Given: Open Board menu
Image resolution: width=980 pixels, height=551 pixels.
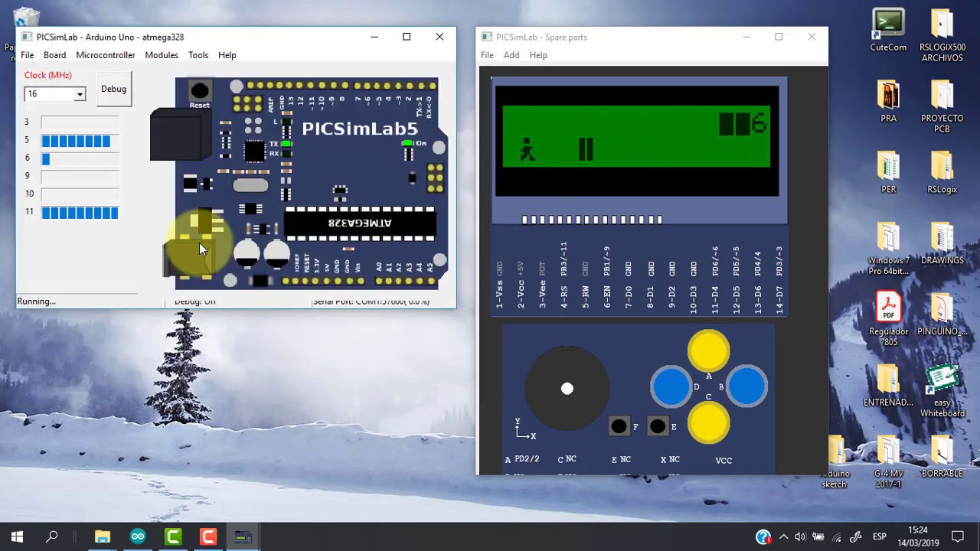Looking at the screenshot, I should tap(54, 55).
